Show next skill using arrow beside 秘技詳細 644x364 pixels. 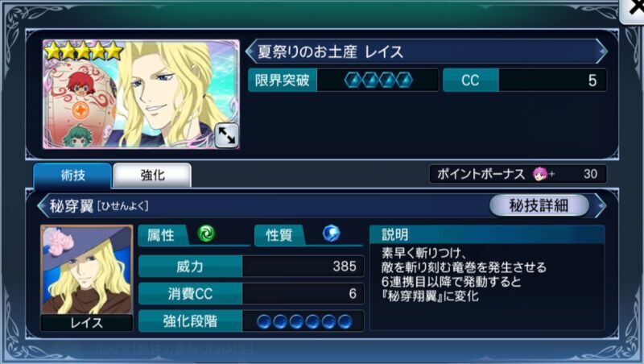[x=601, y=205]
